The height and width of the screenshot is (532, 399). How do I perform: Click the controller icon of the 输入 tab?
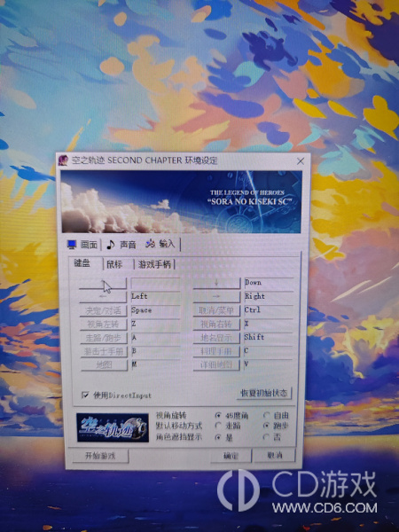[x=150, y=244]
